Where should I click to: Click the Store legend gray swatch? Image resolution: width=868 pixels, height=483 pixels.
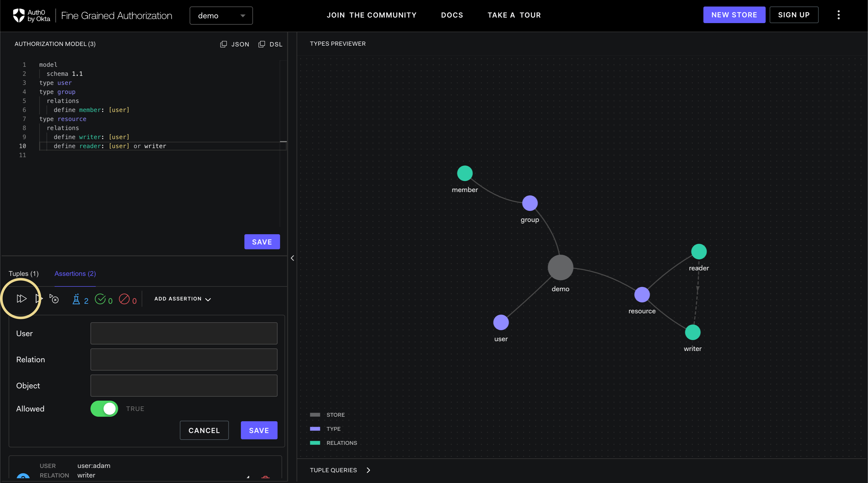pyautogui.click(x=315, y=415)
